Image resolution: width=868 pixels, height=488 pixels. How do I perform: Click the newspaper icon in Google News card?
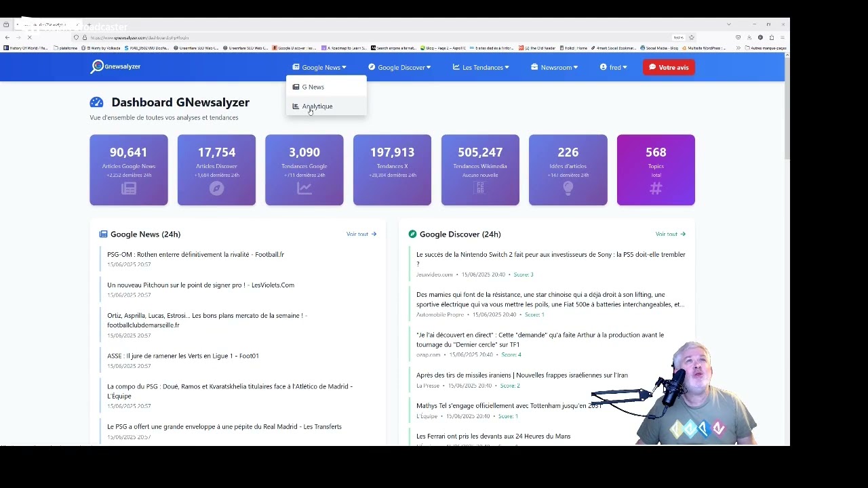coord(129,189)
